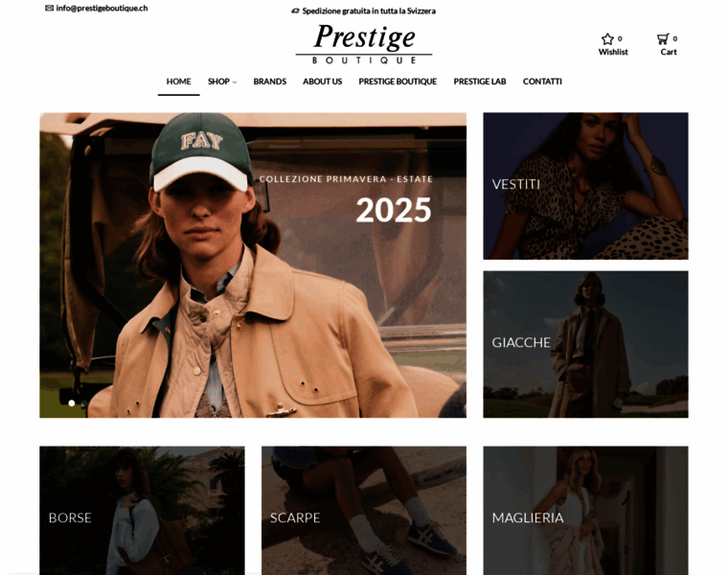Open the PRESTIGE BOUTIQUE menu item
The width and height of the screenshot is (728, 575).
pos(398,81)
